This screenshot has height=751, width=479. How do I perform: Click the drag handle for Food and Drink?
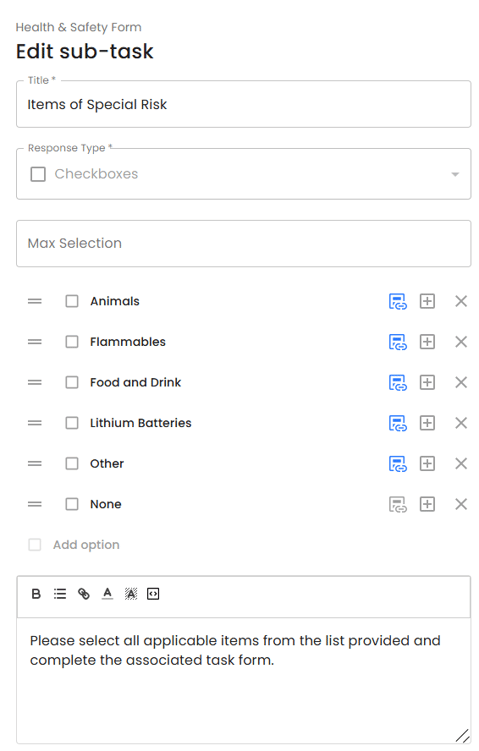coord(34,382)
